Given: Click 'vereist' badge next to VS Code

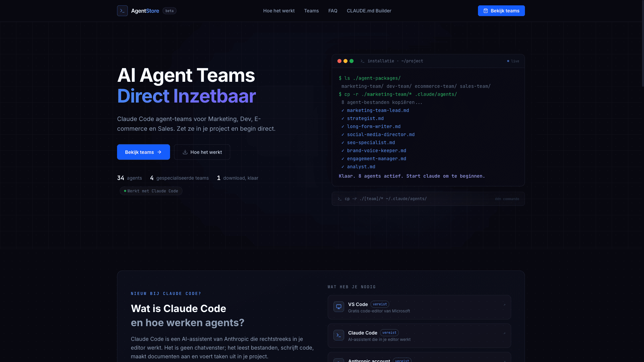Looking at the screenshot, I should [x=380, y=304].
